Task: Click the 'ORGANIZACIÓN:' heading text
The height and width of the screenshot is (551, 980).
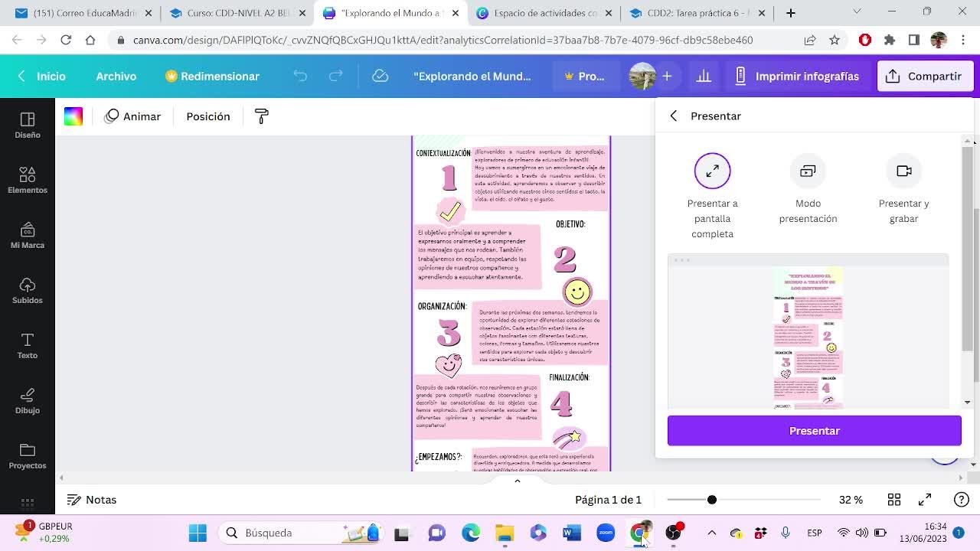Action: [442, 306]
